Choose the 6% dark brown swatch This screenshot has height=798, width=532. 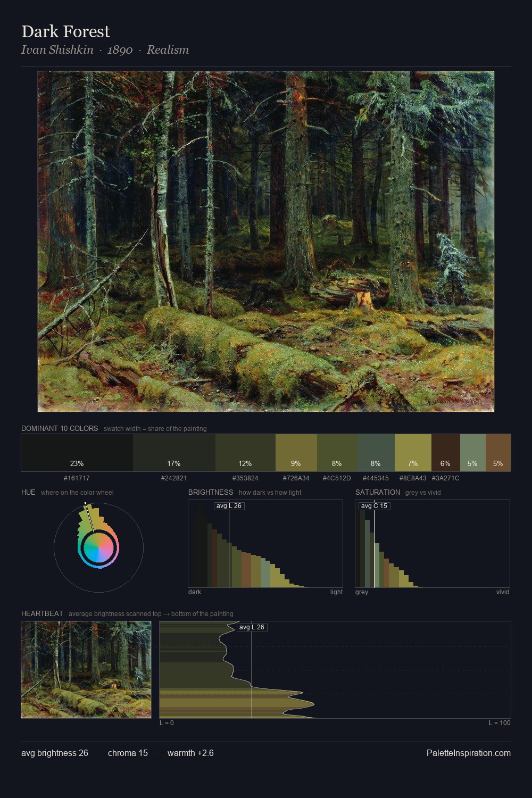pos(446,453)
